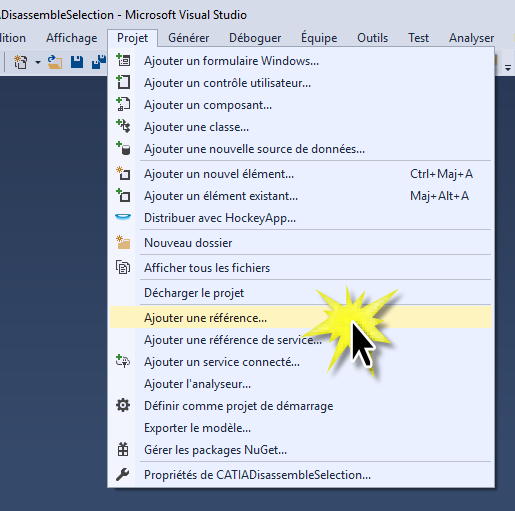Click the Windows form icon in menu

coord(123,61)
